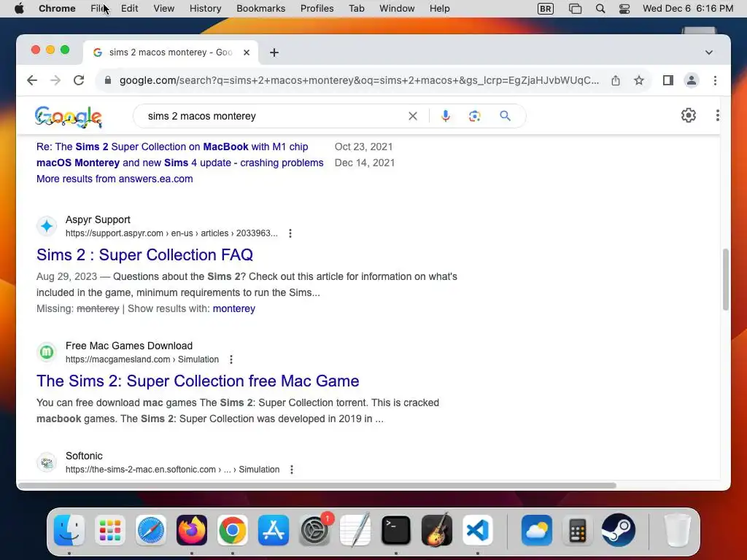The height and width of the screenshot is (560, 747).
Task: Click the BR input source indicator
Action: (546, 9)
